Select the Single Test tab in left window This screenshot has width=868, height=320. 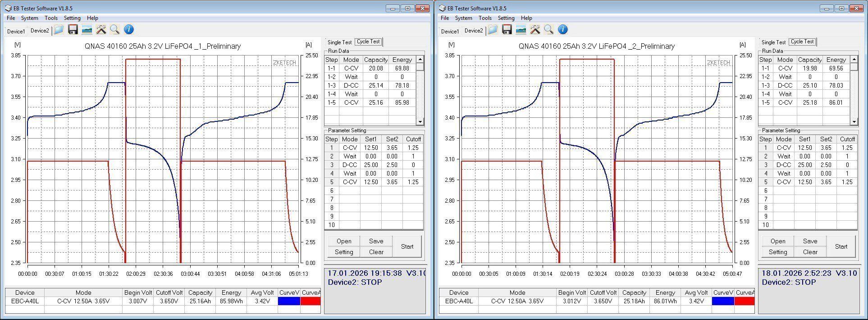pos(339,42)
